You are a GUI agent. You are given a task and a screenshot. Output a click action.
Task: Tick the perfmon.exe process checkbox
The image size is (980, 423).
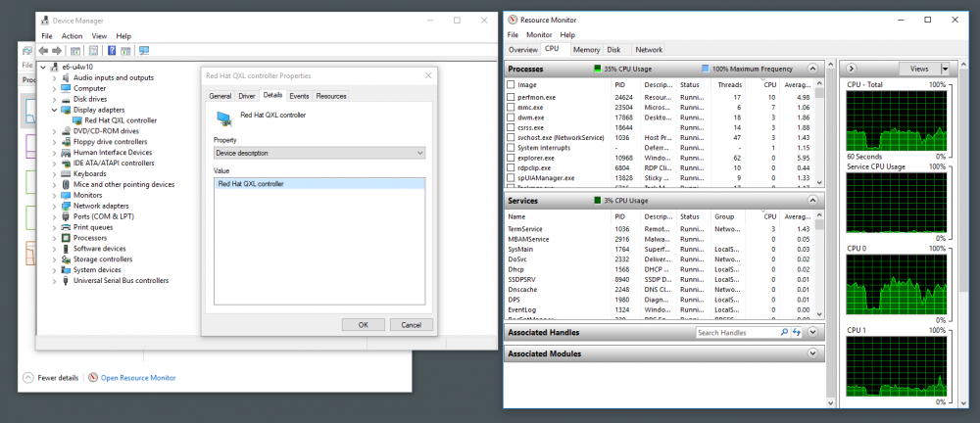click(x=512, y=98)
